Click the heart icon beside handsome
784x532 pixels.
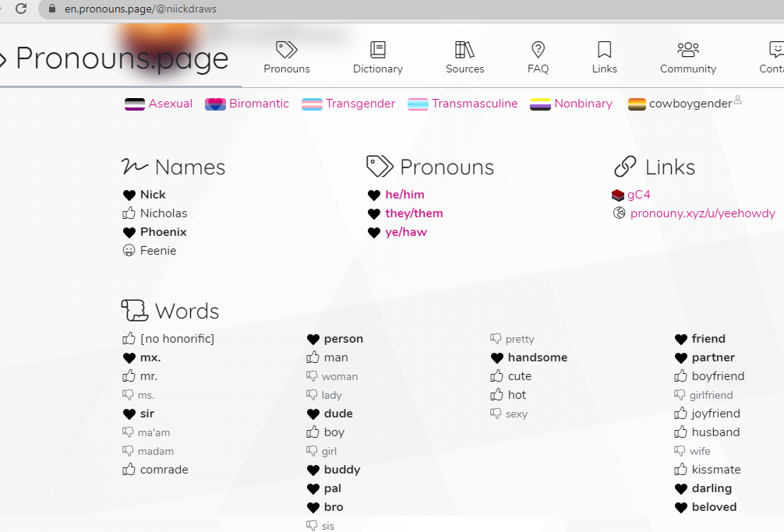point(497,358)
